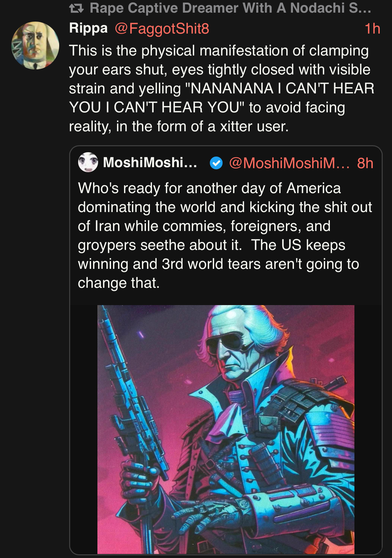The image size is (392, 558).
Task: Click the repost arrows icon at top
Action: [x=76, y=8]
